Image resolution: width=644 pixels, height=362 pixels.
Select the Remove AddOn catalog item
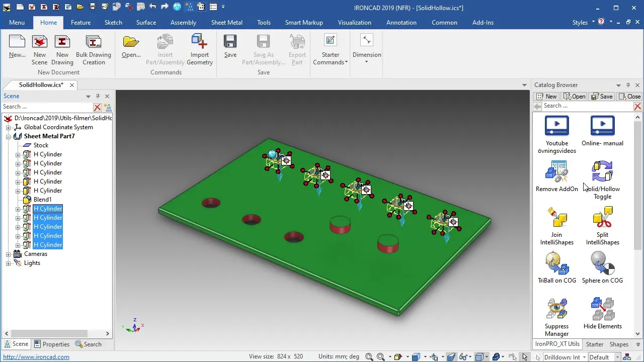coord(557,176)
